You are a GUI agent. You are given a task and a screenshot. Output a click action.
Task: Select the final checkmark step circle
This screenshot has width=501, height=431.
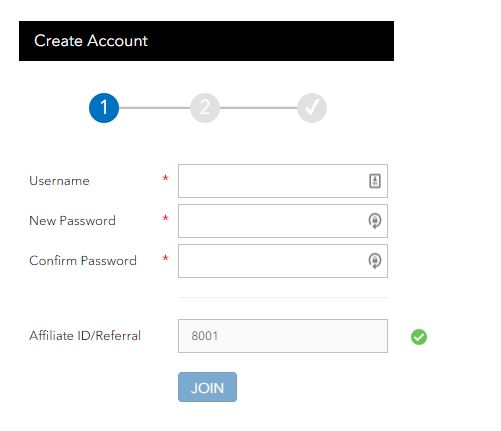pyautogui.click(x=312, y=108)
